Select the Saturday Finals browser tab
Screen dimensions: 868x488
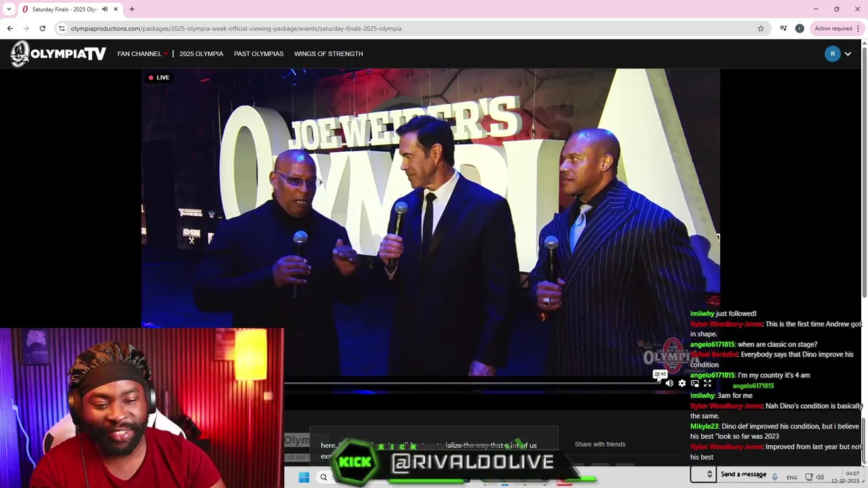click(71, 9)
